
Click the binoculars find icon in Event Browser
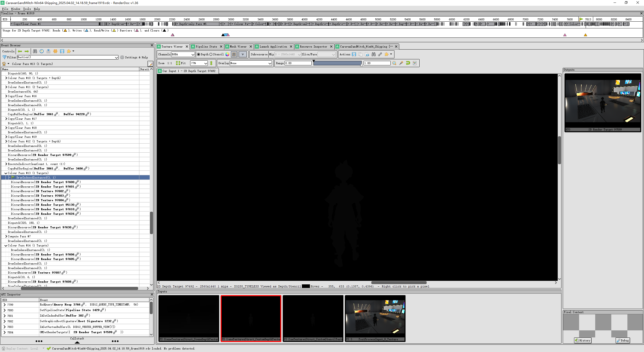coord(35,51)
